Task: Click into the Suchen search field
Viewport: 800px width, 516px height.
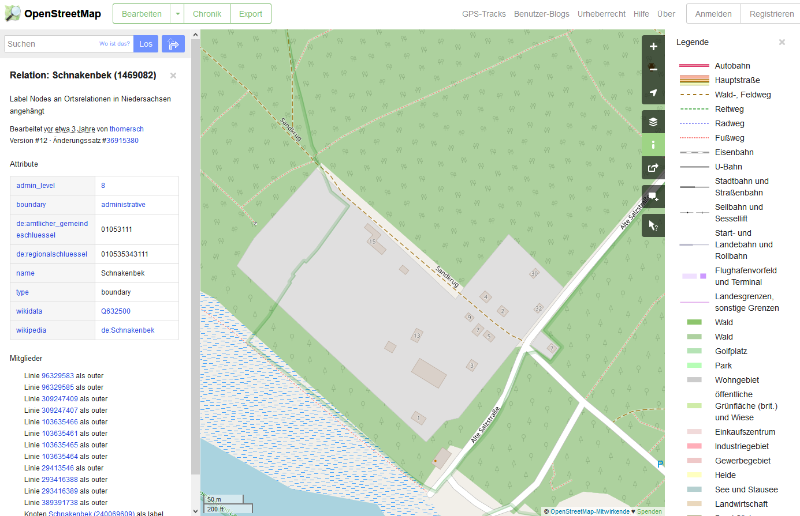Action: click(x=50, y=44)
